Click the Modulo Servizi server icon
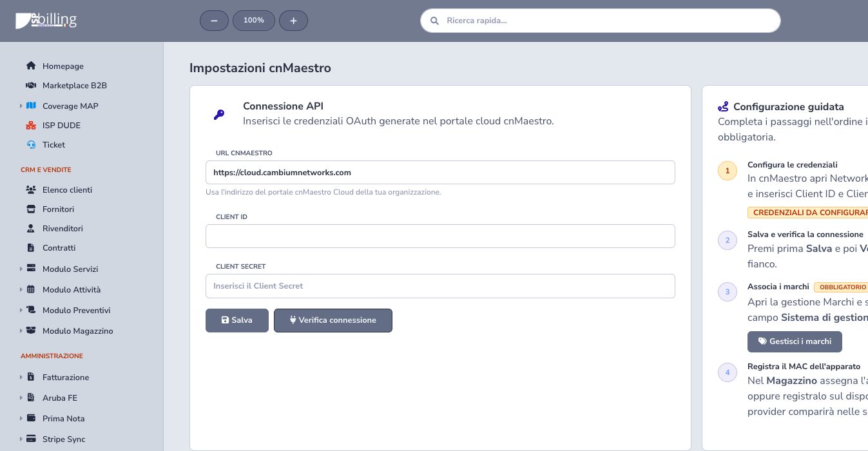Image resolution: width=868 pixels, height=451 pixels. 31,268
